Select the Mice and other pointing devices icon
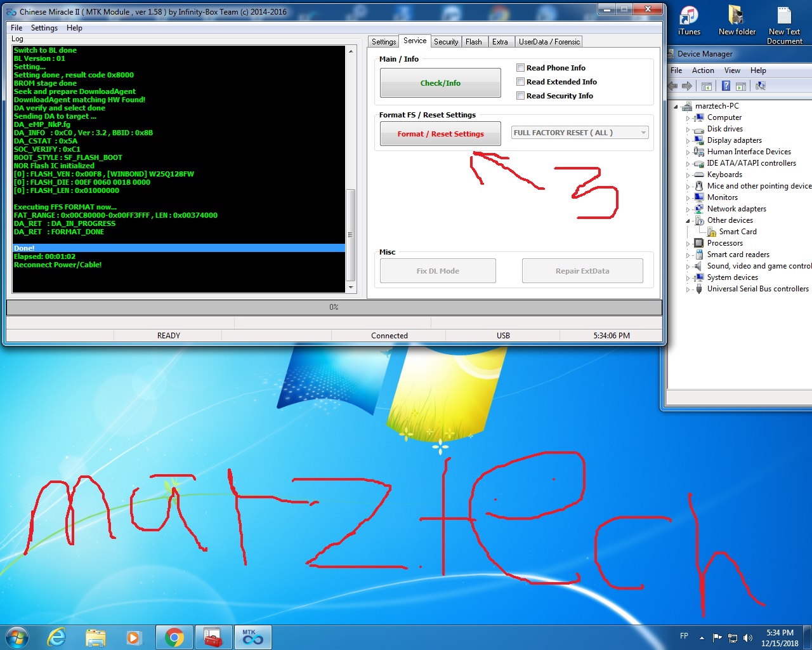 (699, 186)
